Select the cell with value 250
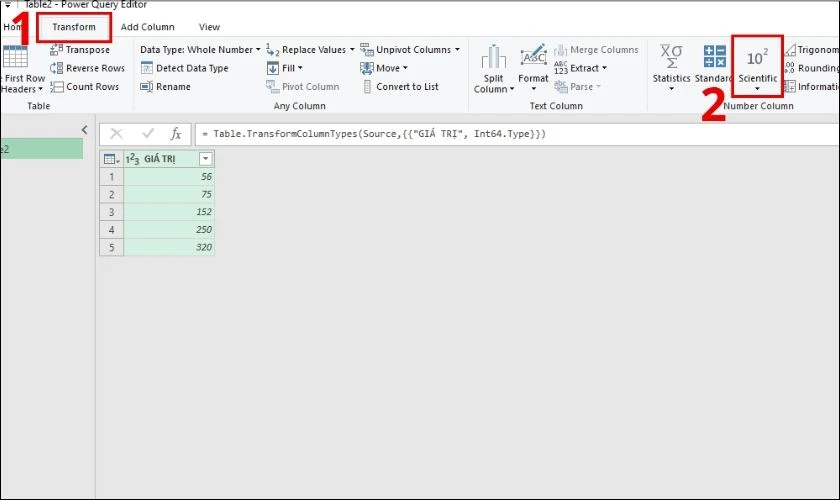Image resolution: width=840 pixels, height=500 pixels. (x=169, y=229)
